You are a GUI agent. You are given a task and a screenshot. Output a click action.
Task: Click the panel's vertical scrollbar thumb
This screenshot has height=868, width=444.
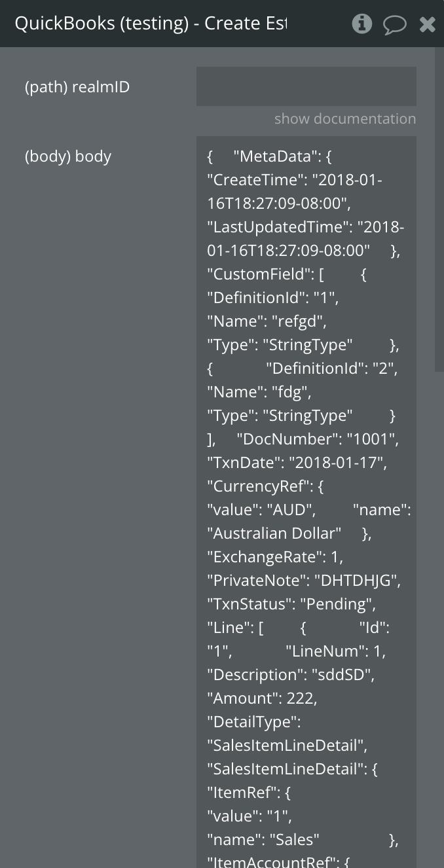[x=439, y=209]
